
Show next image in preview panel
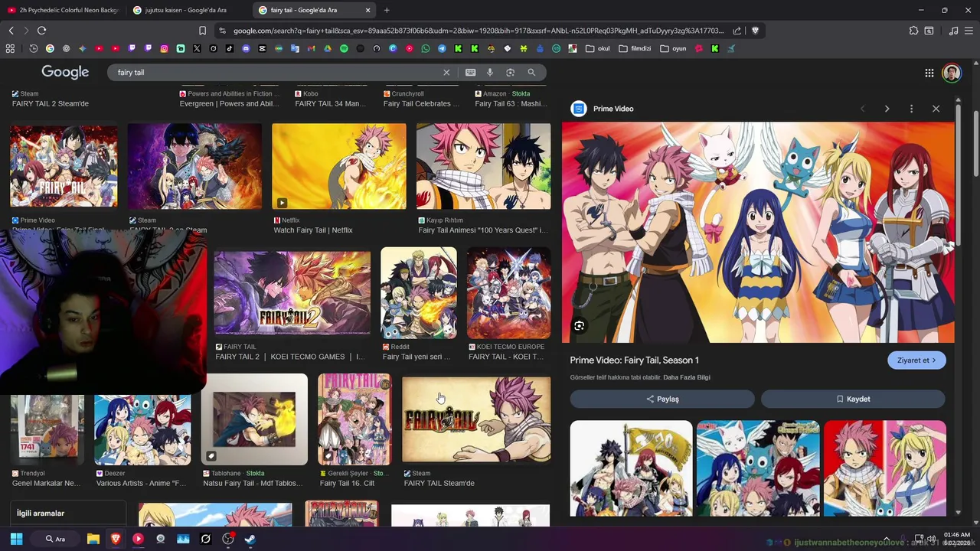pyautogui.click(x=887, y=109)
